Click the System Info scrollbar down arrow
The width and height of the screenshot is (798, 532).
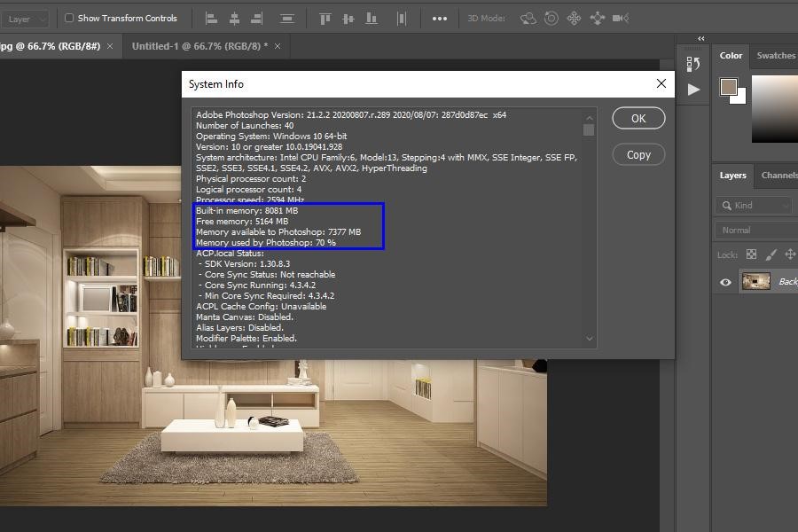click(x=590, y=338)
